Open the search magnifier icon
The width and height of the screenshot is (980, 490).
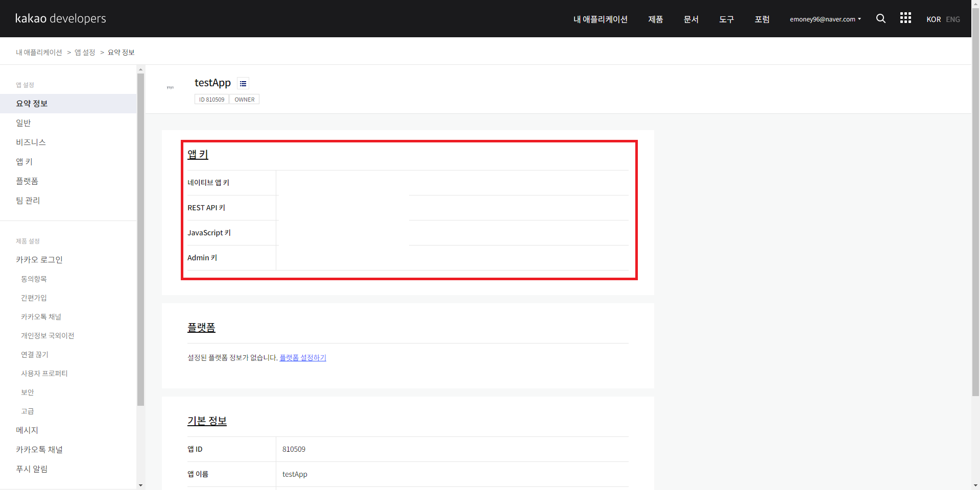pyautogui.click(x=881, y=19)
